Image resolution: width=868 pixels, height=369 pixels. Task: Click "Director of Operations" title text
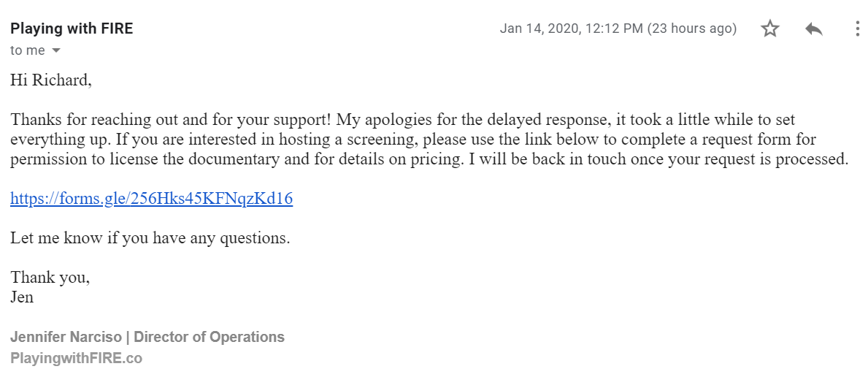click(x=210, y=337)
